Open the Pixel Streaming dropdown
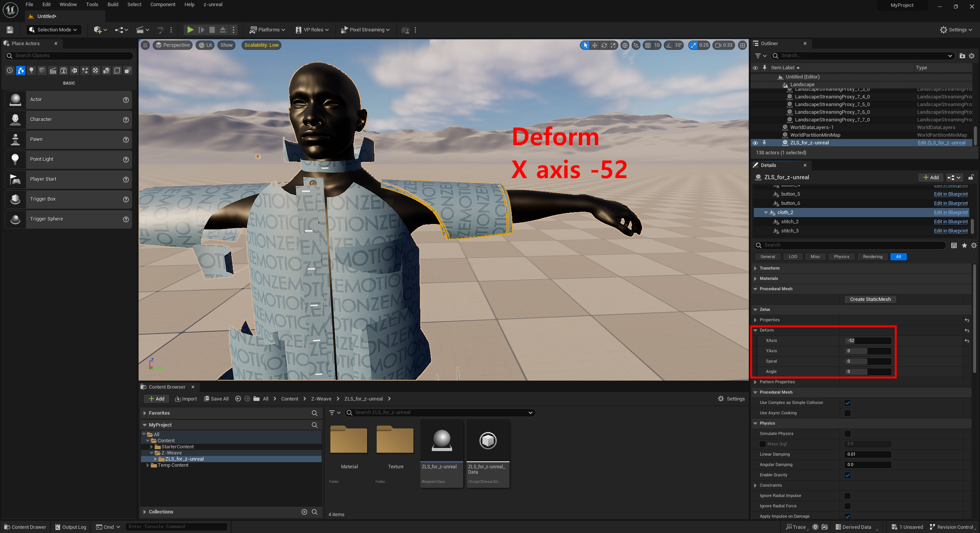The height and width of the screenshot is (533, 980). 365,30
